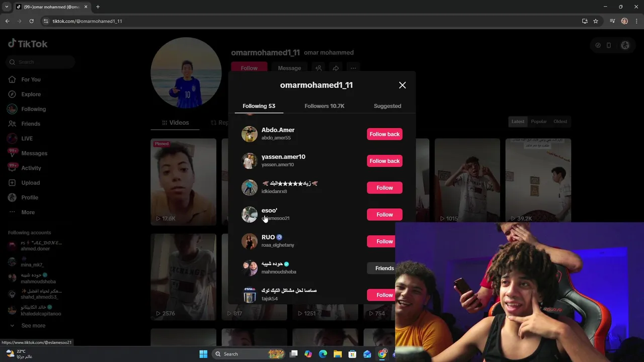The width and height of the screenshot is (644, 362).
Task: Open the Chrome profile avatar
Action: [624, 21]
